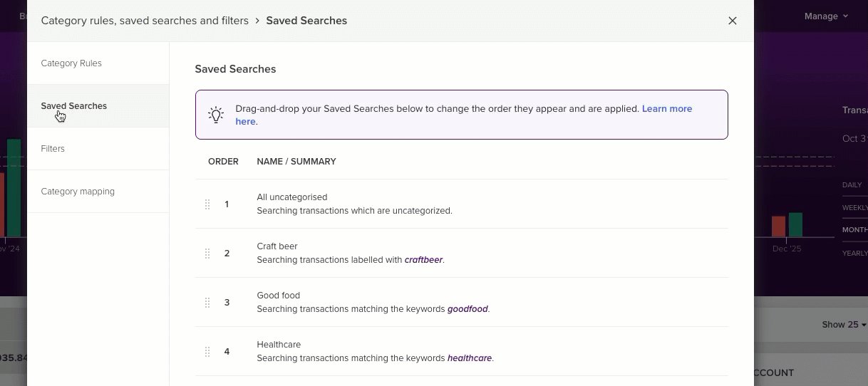
Task: Open the Good food saved search
Action: coord(279,296)
